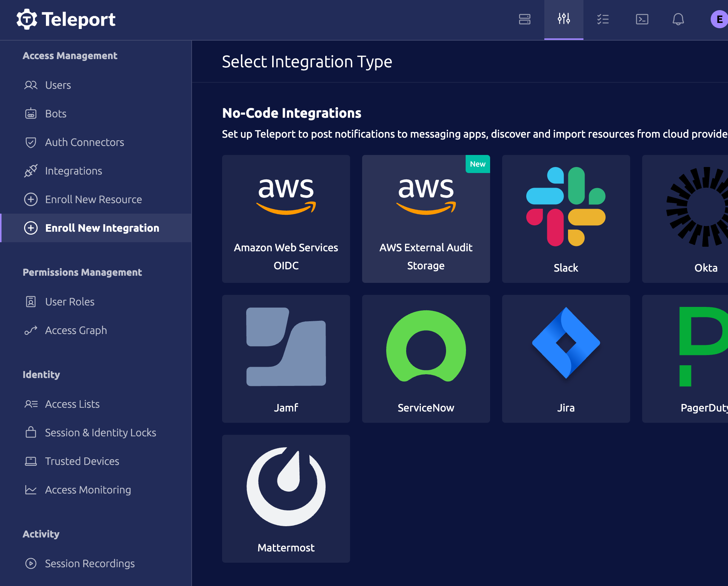The height and width of the screenshot is (586, 728).
Task: Go to Users in sidebar
Action: [x=58, y=85]
